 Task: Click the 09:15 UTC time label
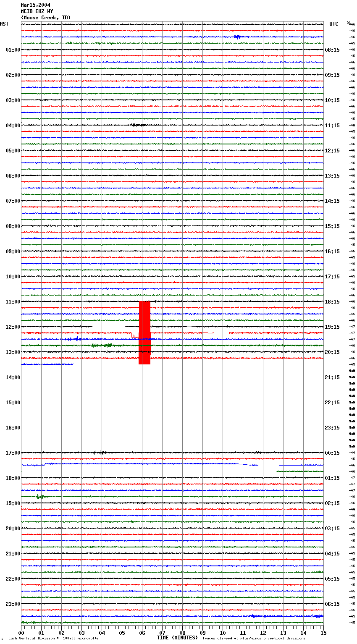pos(332,75)
